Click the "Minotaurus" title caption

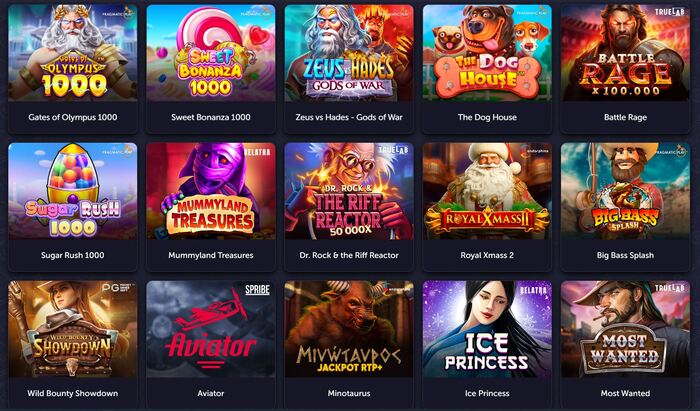(349, 393)
